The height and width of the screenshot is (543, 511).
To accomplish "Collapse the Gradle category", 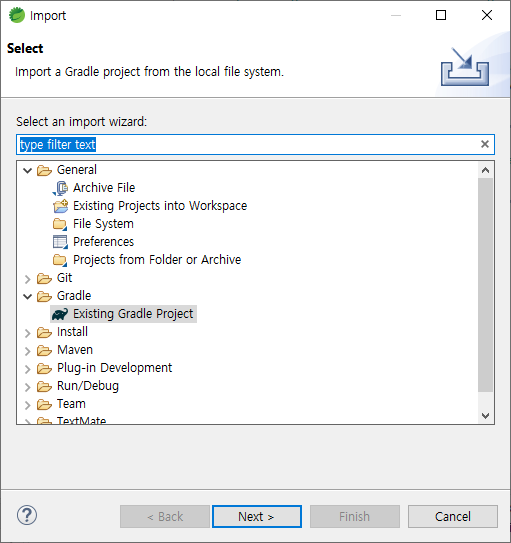I will point(28,296).
